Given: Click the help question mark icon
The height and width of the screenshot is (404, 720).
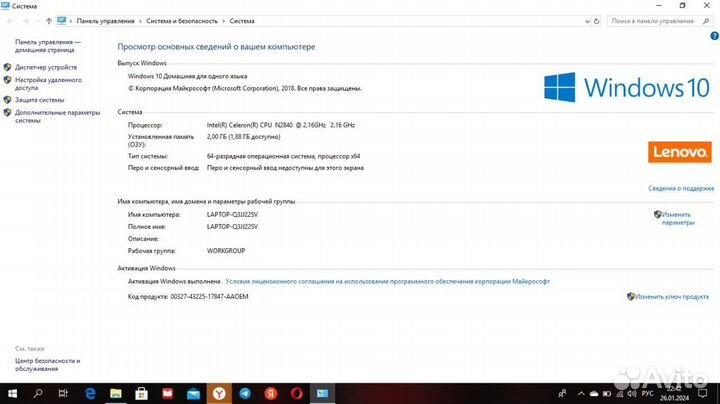Looking at the screenshot, I should [x=714, y=36].
